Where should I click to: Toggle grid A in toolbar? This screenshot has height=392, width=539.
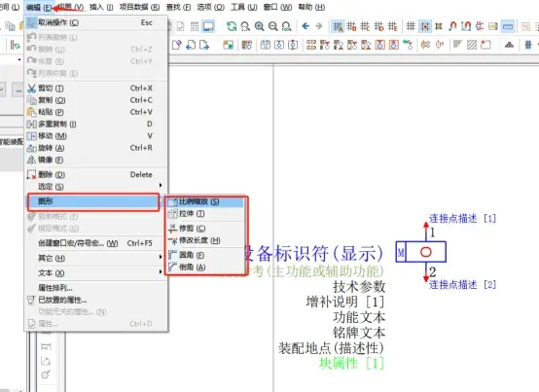point(338,26)
